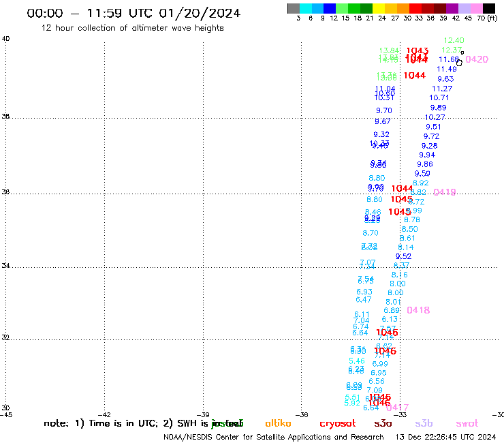Select the wave height value 6.47

pyautogui.click(x=364, y=300)
